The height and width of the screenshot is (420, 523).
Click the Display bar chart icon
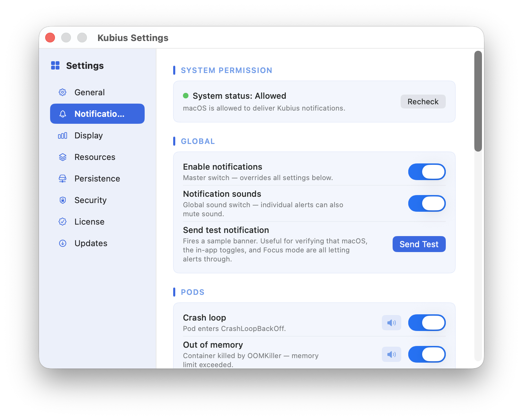pyautogui.click(x=63, y=136)
